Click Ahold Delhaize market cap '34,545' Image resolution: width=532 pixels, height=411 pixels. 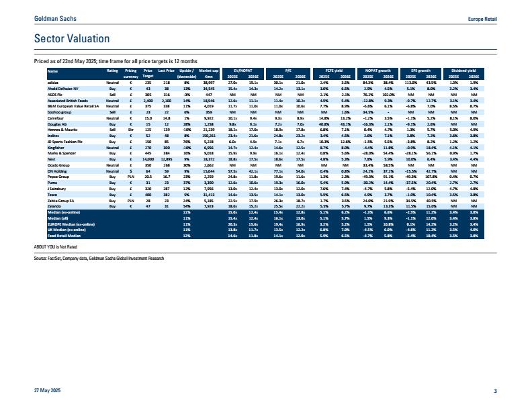(209, 89)
